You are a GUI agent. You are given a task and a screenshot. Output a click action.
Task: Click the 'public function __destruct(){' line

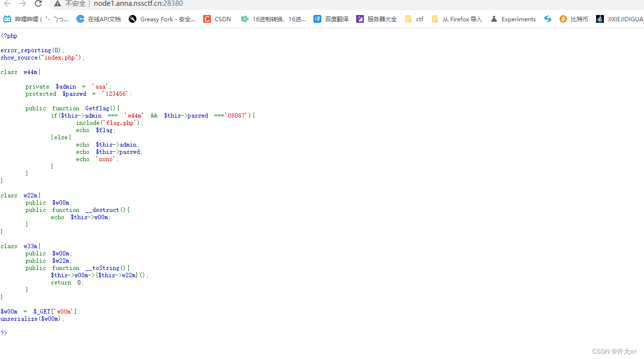click(78, 210)
